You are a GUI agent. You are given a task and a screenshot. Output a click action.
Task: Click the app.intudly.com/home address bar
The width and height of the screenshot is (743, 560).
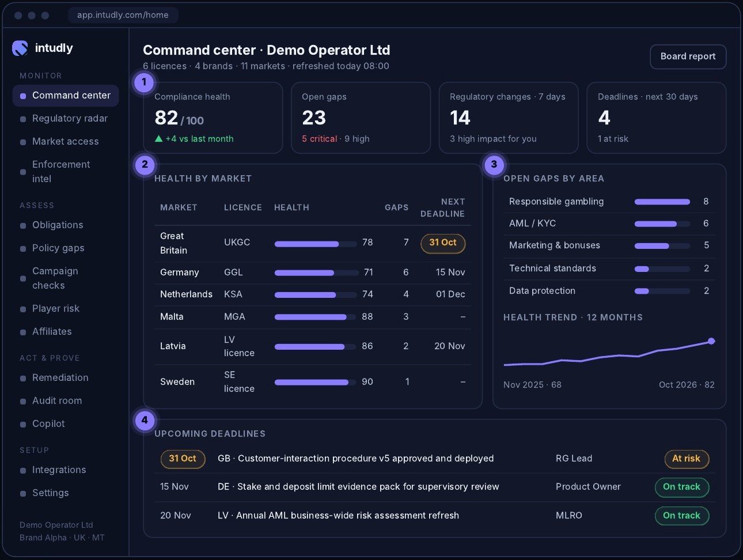[123, 15]
